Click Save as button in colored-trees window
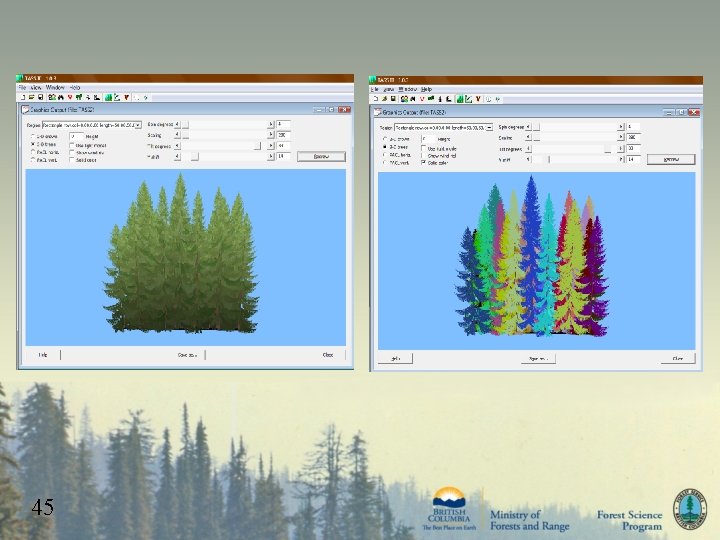 point(538,359)
